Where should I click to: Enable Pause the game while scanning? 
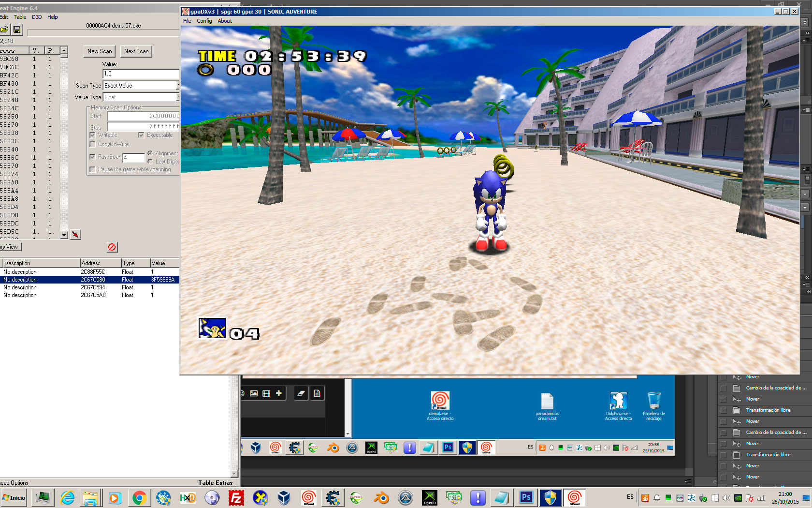point(92,169)
